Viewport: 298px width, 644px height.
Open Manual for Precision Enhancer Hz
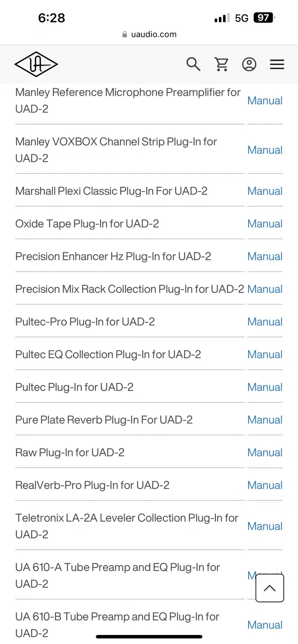pyautogui.click(x=265, y=256)
